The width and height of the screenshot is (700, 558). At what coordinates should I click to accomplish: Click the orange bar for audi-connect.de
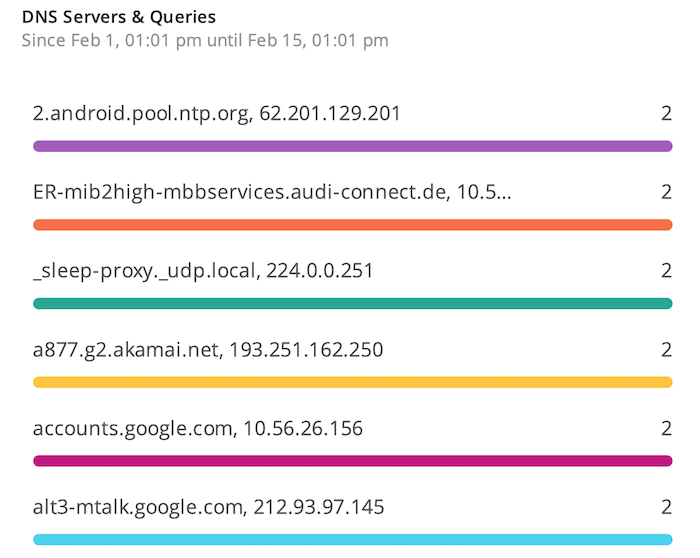point(353,225)
